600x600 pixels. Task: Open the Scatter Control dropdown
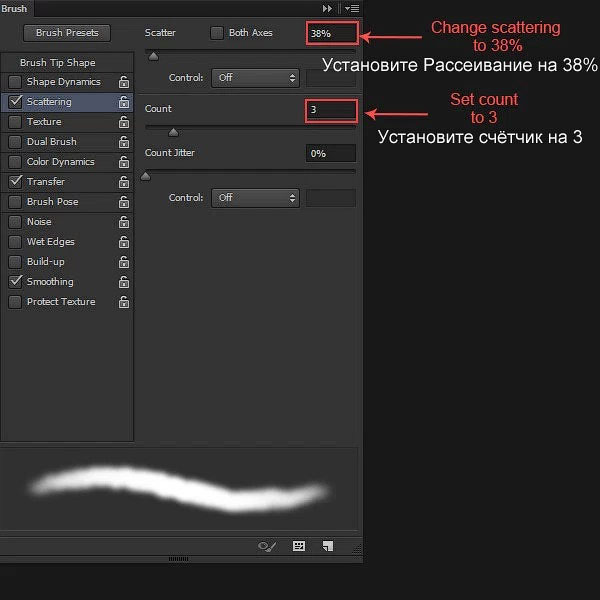click(x=255, y=78)
